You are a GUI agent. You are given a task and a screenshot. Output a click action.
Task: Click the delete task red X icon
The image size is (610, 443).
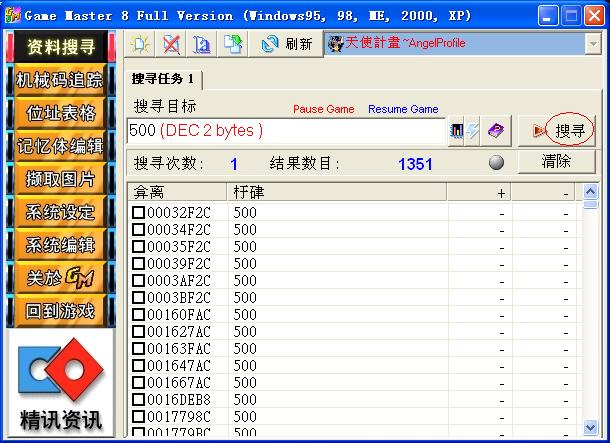[x=171, y=44]
